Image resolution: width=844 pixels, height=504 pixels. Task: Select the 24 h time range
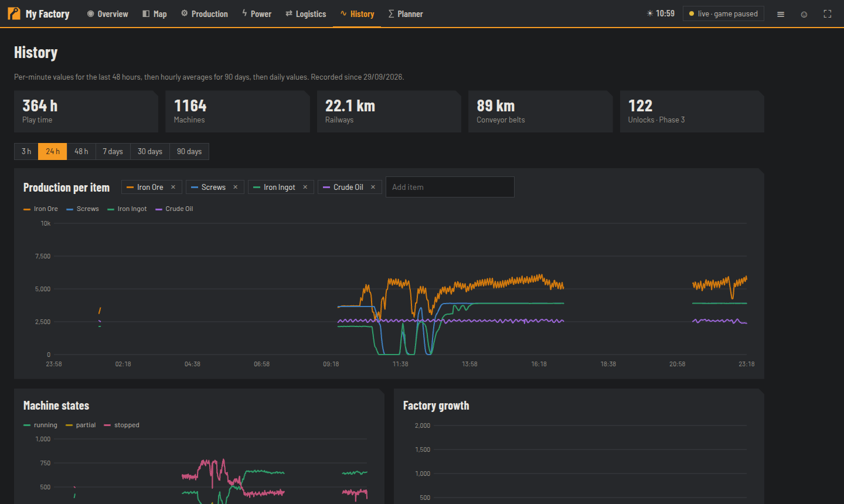click(53, 151)
